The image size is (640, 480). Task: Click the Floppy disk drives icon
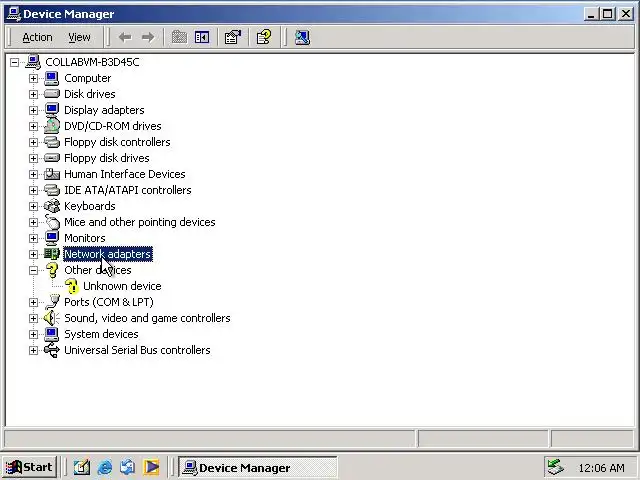[52, 158]
